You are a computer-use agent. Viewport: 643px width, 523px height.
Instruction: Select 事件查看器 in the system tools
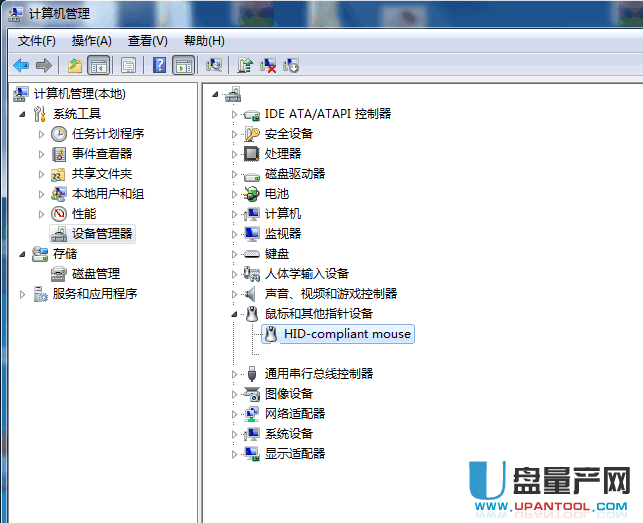pos(101,154)
